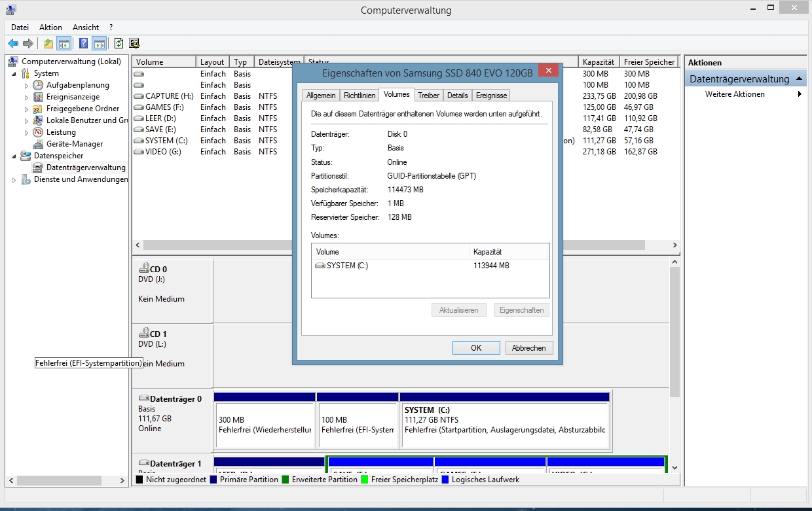The width and height of the screenshot is (812, 511).
Task: Click the Datenträger 0 disk icon
Action: coord(144,398)
